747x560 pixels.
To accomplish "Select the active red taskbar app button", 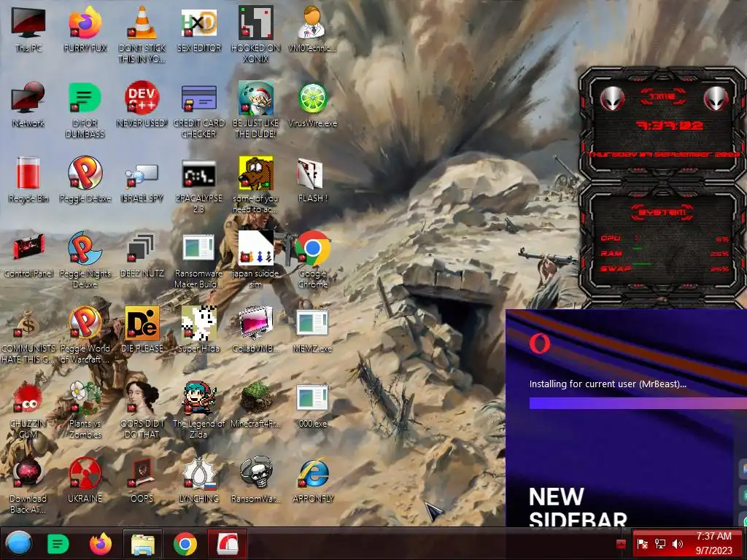I will 228,543.
